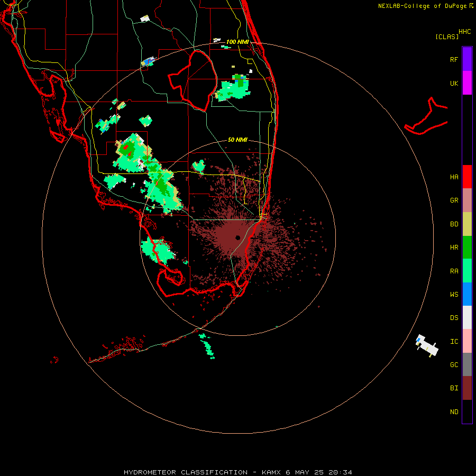Click the 'HYDROMETEOR CLASSIFICATION' title text
The height and width of the screenshot is (476, 476).
click(x=186, y=472)
